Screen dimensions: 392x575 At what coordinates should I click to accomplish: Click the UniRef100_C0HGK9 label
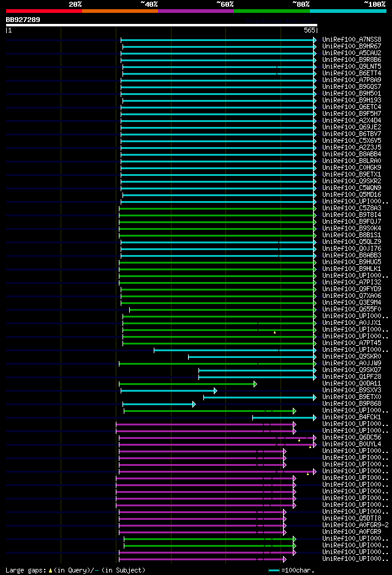tap(352, 167)
